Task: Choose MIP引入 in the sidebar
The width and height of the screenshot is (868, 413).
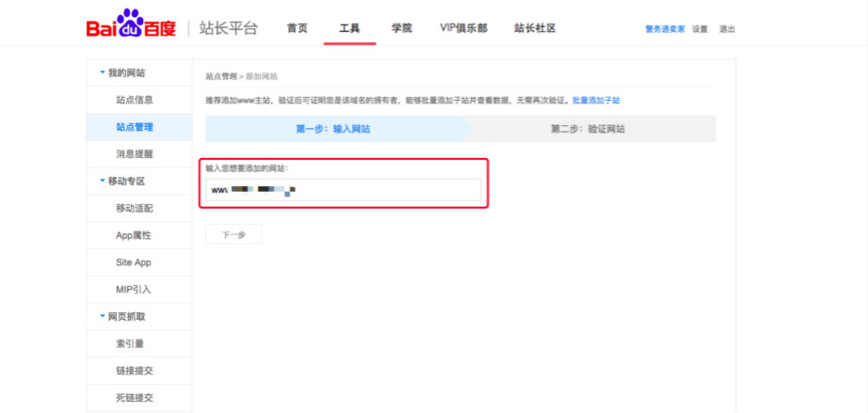Action: click(134, 290)
